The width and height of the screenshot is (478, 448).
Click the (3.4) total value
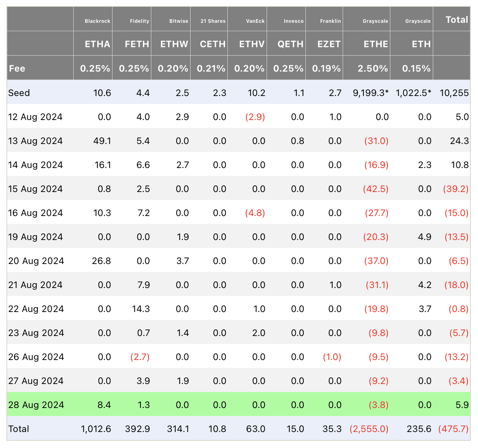pyautogui.click(x=458, y=381)
